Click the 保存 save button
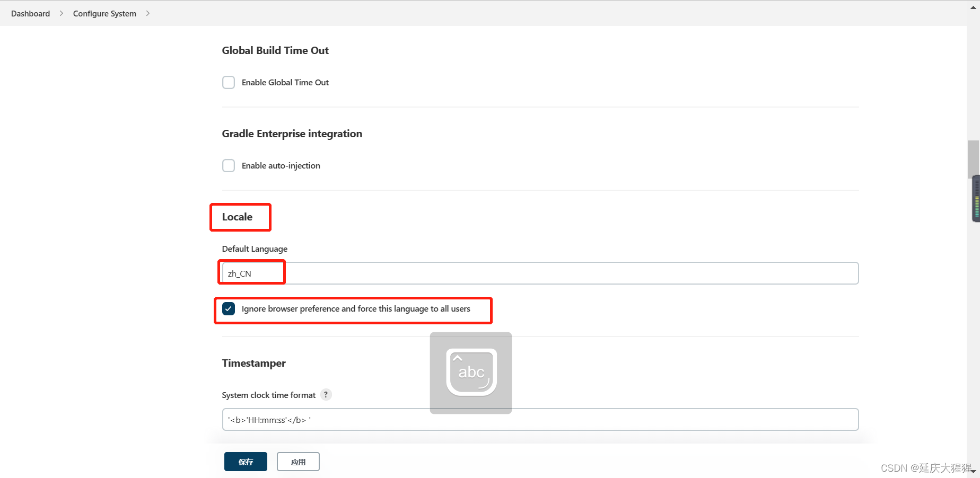The width and height of the screenshot is (980, 478). pos(246,462)
